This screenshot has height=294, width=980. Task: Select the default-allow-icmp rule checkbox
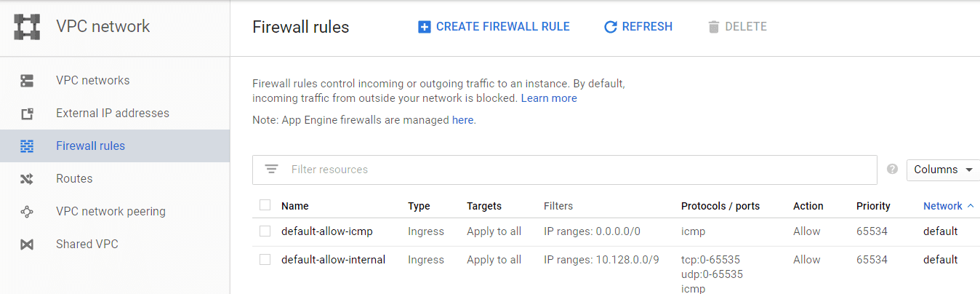(265, 231)
